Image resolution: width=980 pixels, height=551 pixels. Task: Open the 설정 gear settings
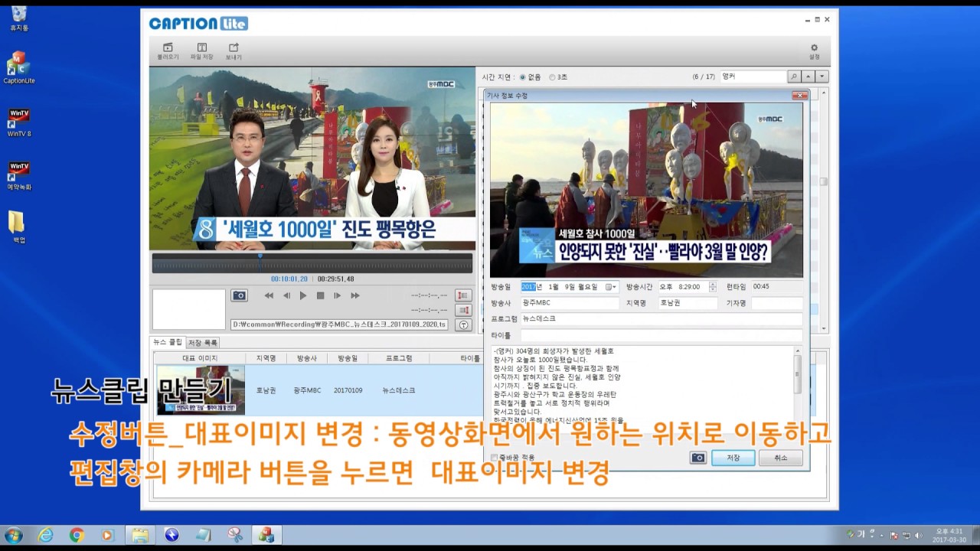(x=814, y=51)
